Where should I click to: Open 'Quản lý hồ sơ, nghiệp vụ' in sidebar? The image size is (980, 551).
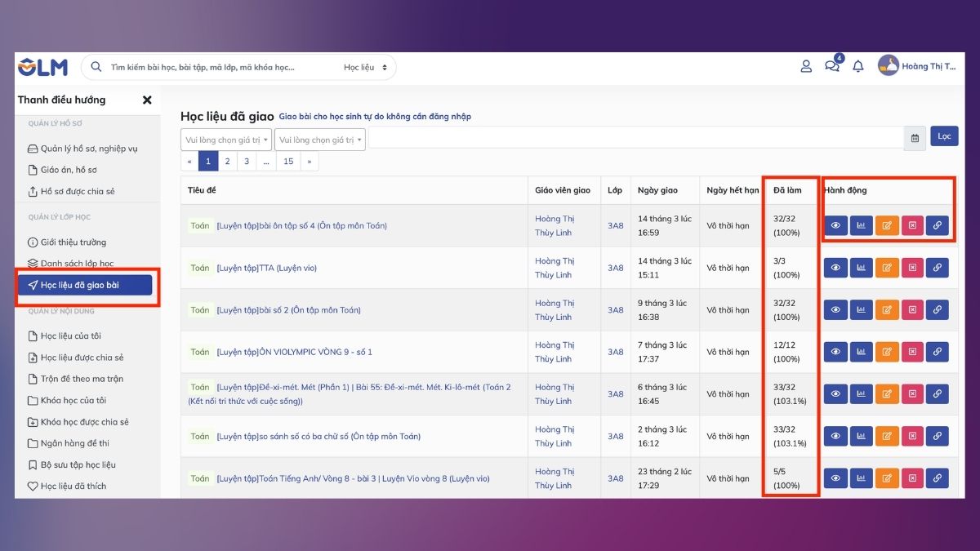[82, 149]
